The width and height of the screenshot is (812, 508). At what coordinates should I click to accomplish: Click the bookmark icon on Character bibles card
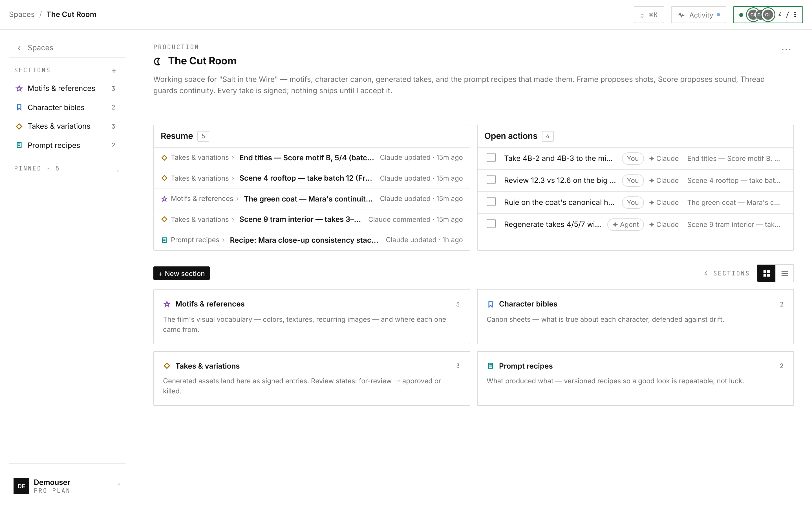(490, 304)
